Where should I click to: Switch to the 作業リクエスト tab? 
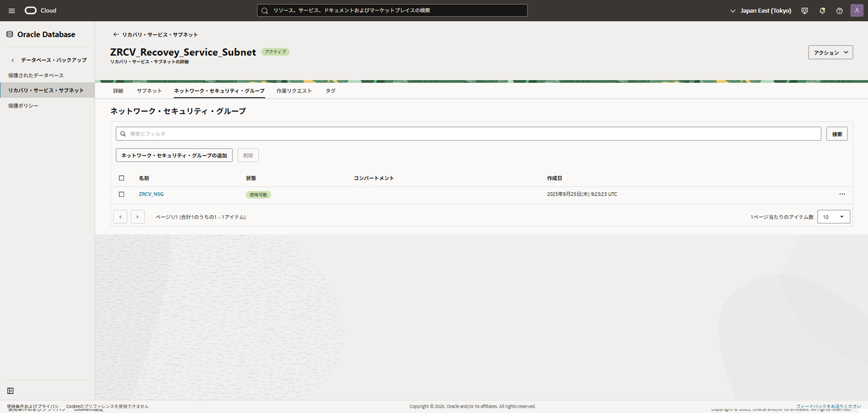coord(294,91)
